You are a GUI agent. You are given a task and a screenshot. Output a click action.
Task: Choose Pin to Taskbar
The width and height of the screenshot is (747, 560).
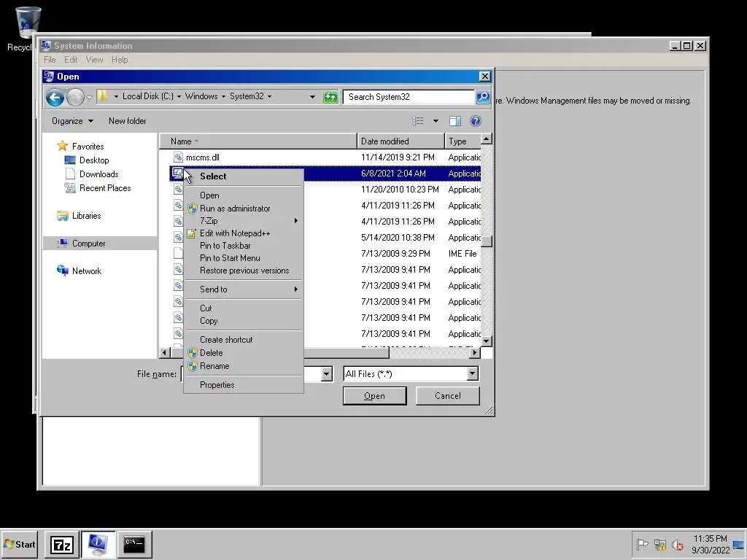pyautogui.click(x=244, y=246)
